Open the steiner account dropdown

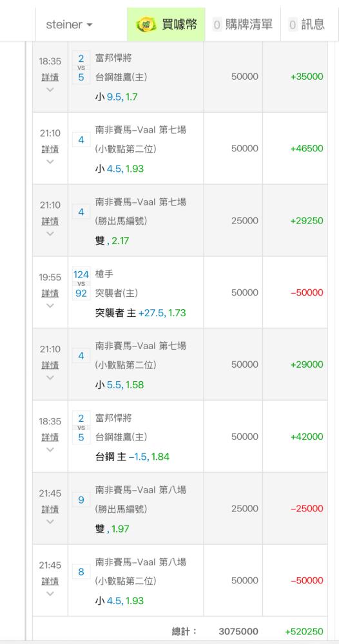(x=70, y=24)
